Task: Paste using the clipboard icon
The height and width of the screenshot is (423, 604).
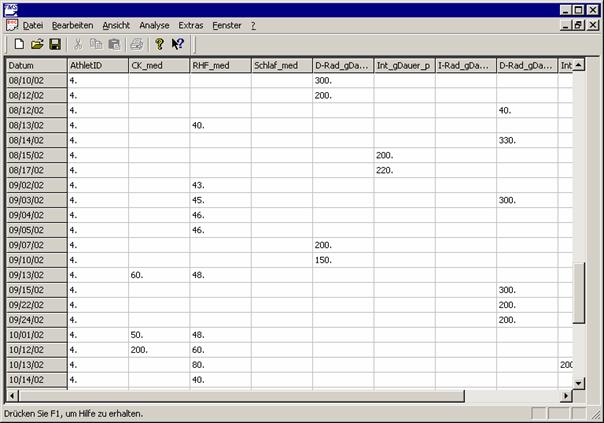Action: [114, 44]
